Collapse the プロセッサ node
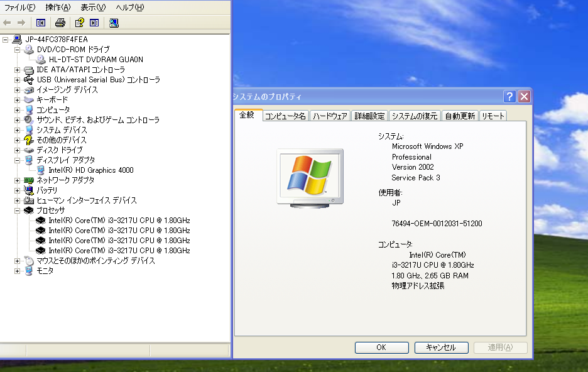The image size is (588, 372). pos(17,211)
